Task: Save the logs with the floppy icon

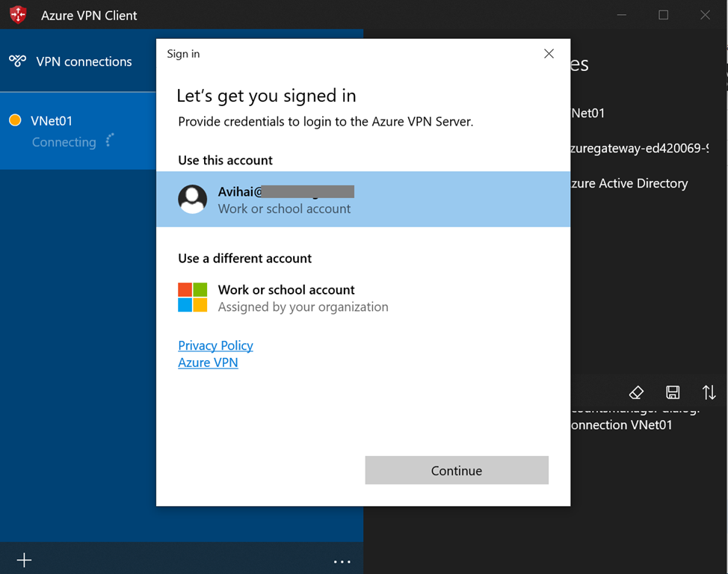Action: (673, 392)
